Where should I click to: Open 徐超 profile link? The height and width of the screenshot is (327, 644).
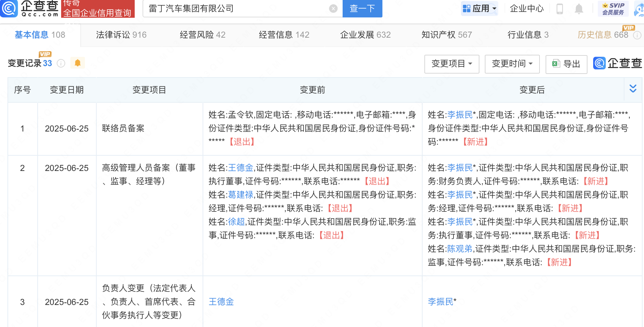236,222
